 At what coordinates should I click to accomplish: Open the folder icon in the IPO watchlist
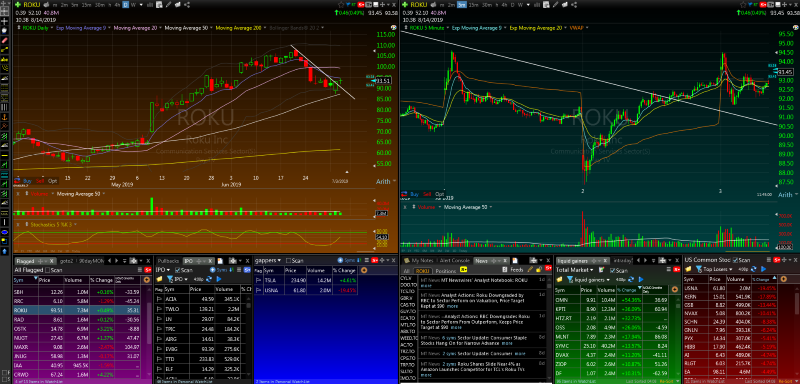pos(159,279)
